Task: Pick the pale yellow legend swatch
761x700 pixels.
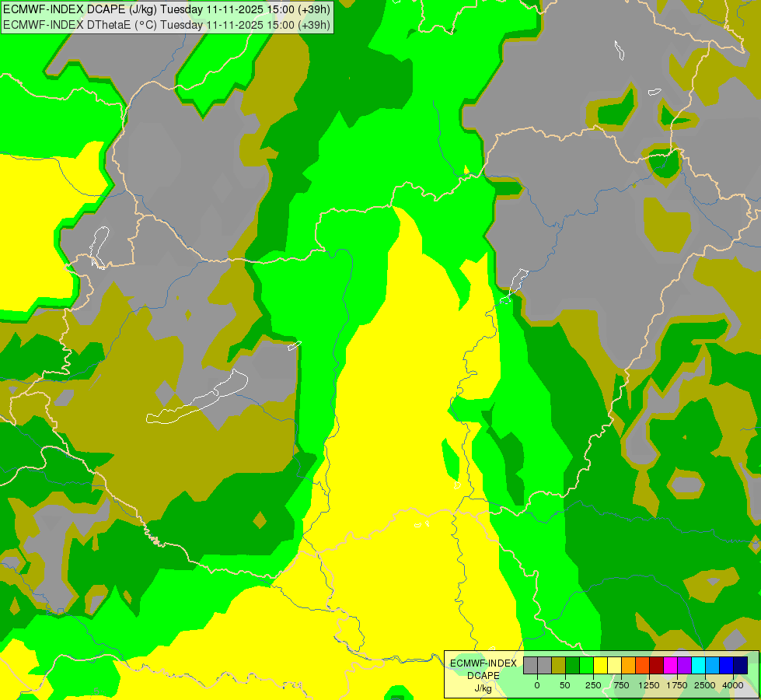Action: (x=614, y=666)
